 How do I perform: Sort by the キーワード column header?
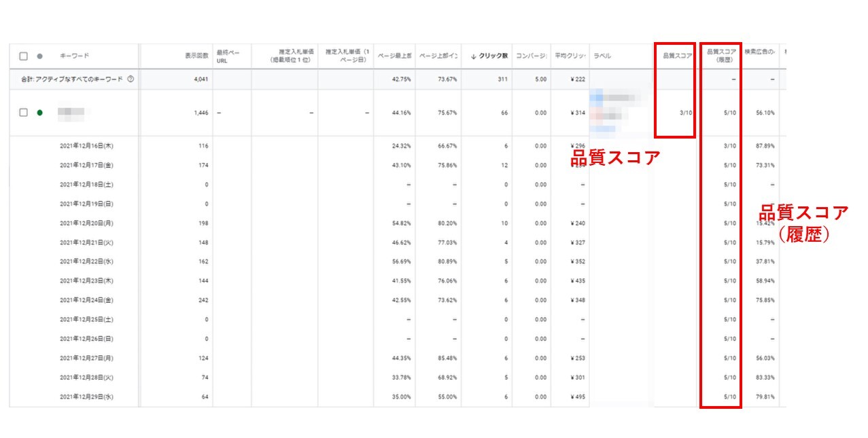click(x=75, y=56)
